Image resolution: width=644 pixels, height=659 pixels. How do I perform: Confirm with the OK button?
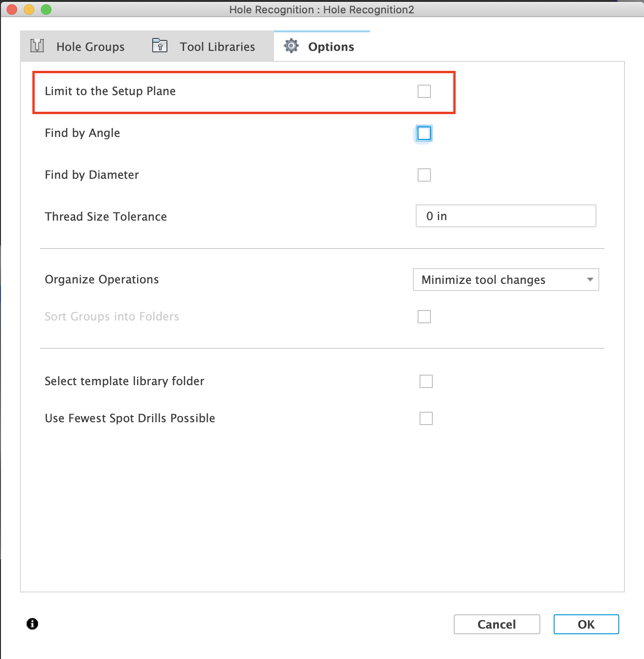(x=586, y=624)
